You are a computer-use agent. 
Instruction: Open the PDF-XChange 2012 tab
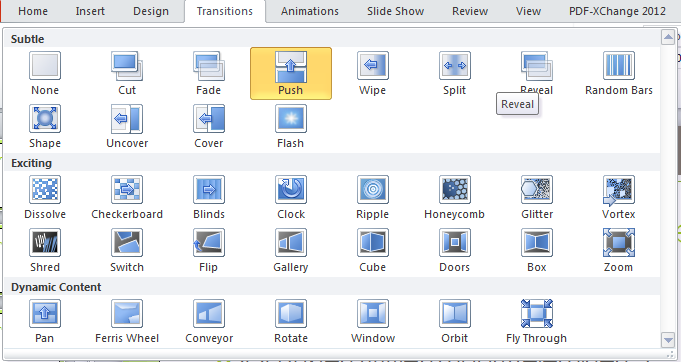(x=617, y=11)
